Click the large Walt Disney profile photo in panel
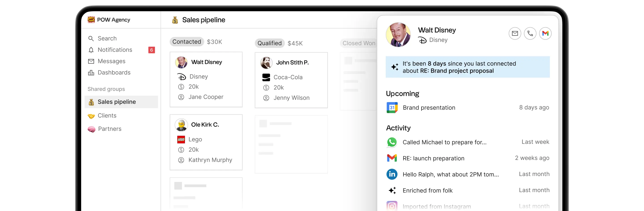 tap(398, 35)
